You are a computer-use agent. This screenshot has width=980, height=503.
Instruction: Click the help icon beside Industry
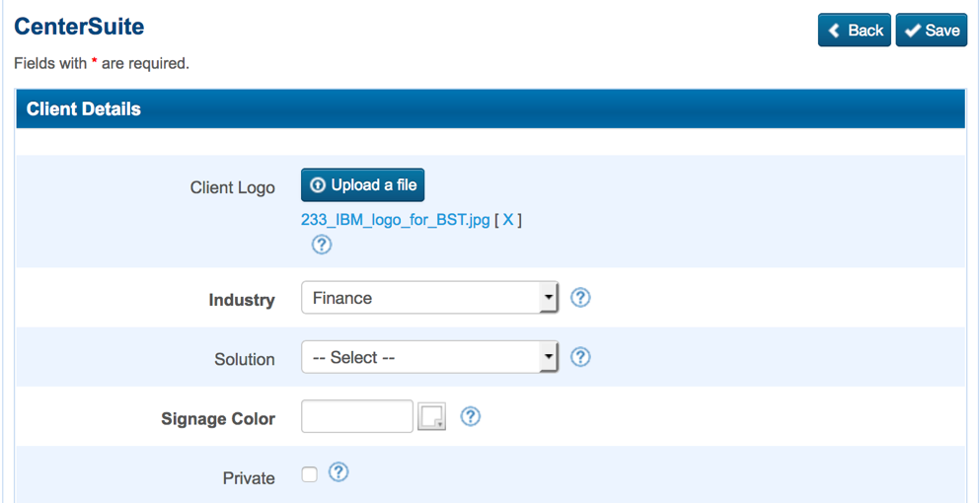pyautogui.click(x=580, y=297)
